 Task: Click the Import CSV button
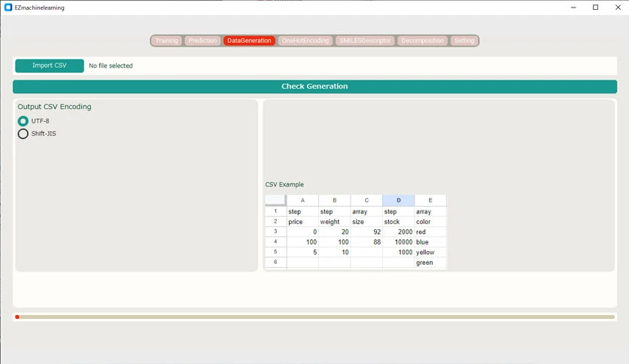click(x=50, y=65)
